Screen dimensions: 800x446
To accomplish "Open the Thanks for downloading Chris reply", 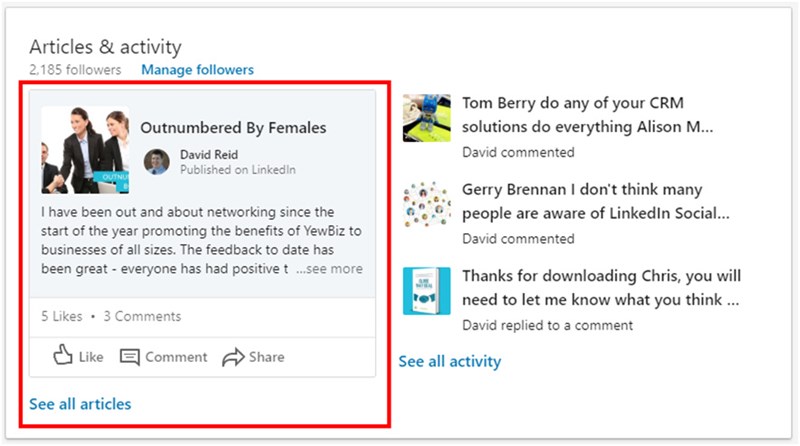I will (600, 287).
